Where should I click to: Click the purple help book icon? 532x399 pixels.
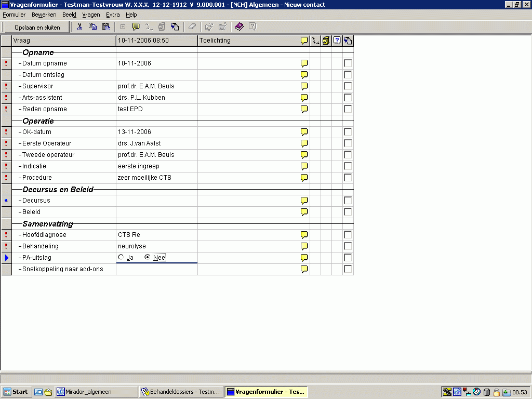pos(239,27)
